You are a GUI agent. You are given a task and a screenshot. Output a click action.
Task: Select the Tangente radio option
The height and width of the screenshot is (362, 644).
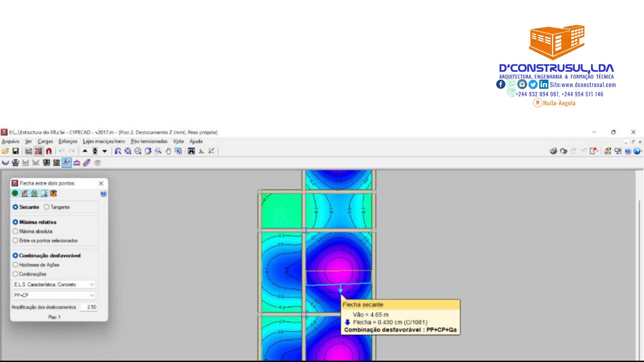click(x=57, y=207)
